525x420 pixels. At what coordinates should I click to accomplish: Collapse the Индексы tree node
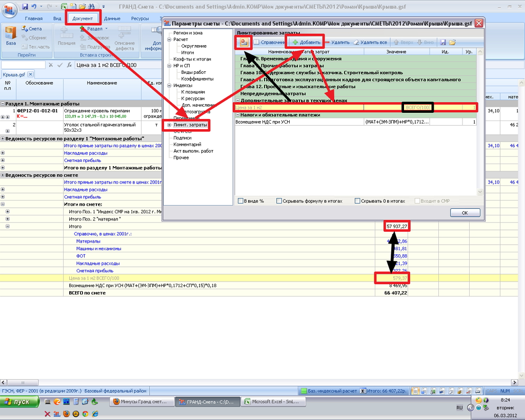[x=169, y=86]
